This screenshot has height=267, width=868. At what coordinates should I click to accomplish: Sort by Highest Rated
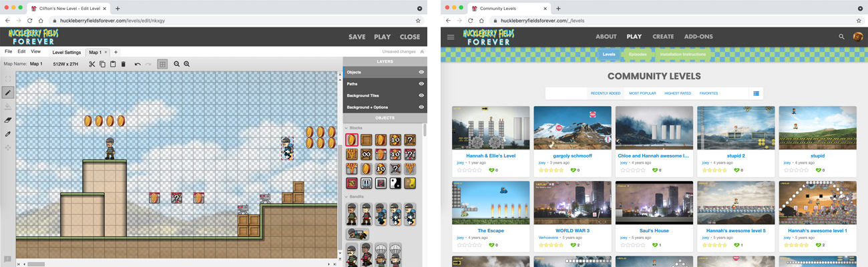point(678,93)
